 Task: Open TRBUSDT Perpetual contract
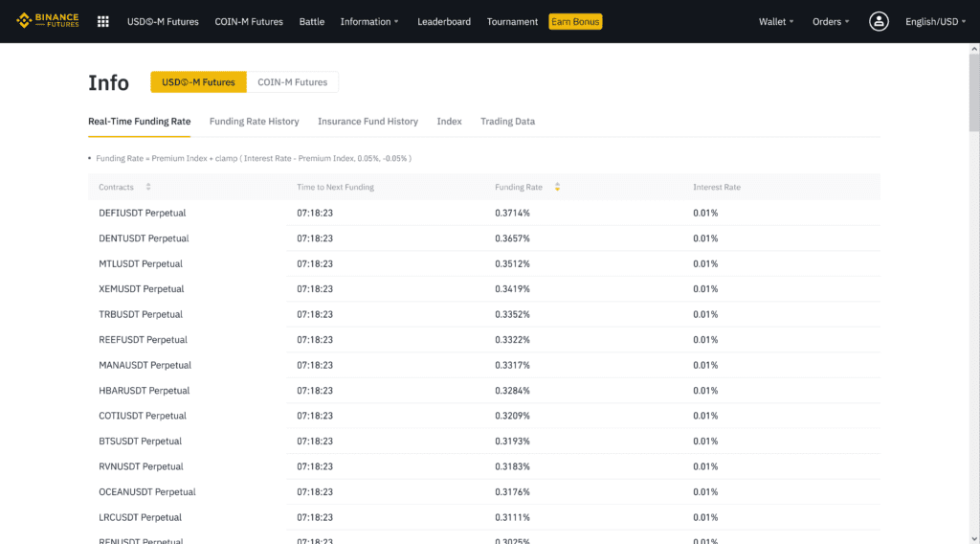140,314
